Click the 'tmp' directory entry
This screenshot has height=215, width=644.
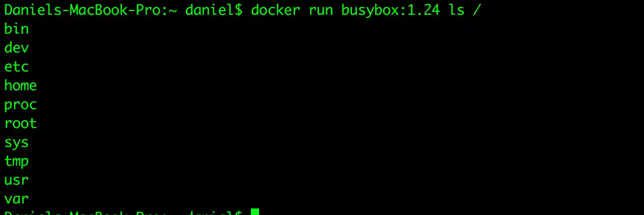pos(16,161)
